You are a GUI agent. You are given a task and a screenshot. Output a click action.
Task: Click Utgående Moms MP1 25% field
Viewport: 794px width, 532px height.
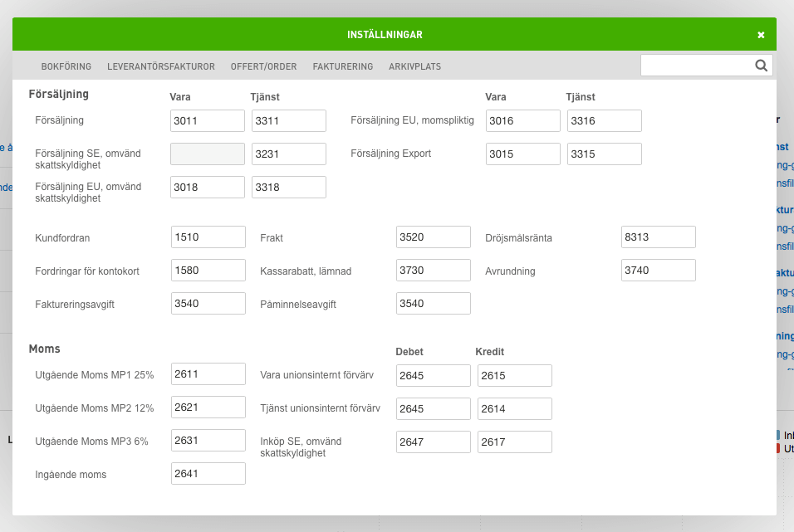click(208, 374)
